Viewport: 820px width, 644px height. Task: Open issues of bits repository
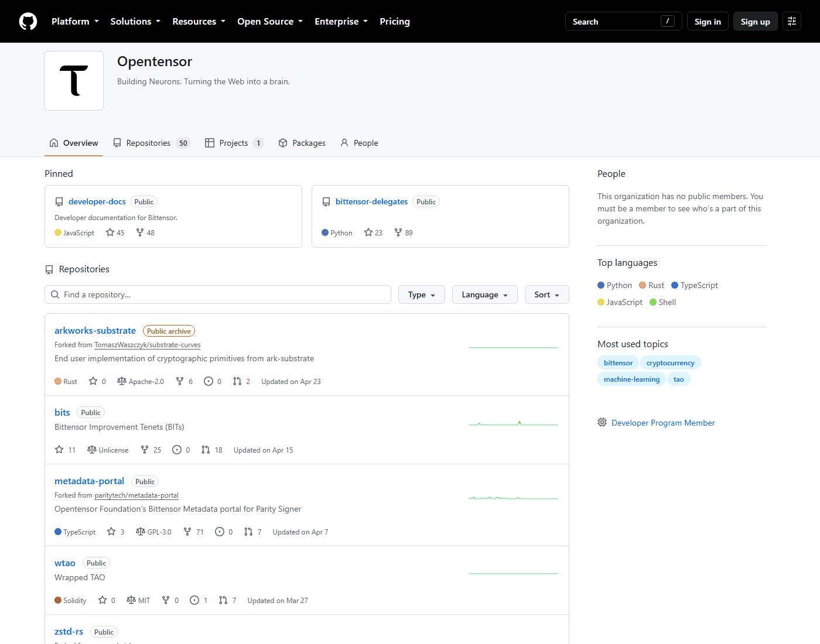click(x=181, y=450)
